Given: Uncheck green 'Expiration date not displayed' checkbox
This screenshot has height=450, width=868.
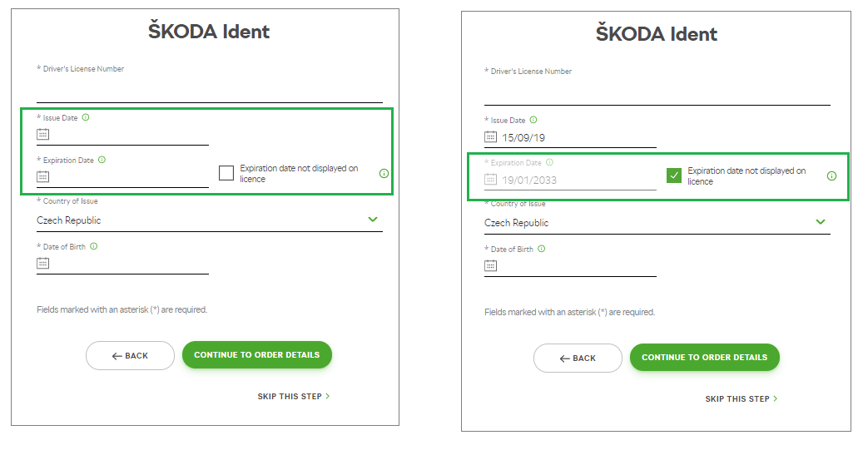Looking at the screenshot, I should 674,176.
